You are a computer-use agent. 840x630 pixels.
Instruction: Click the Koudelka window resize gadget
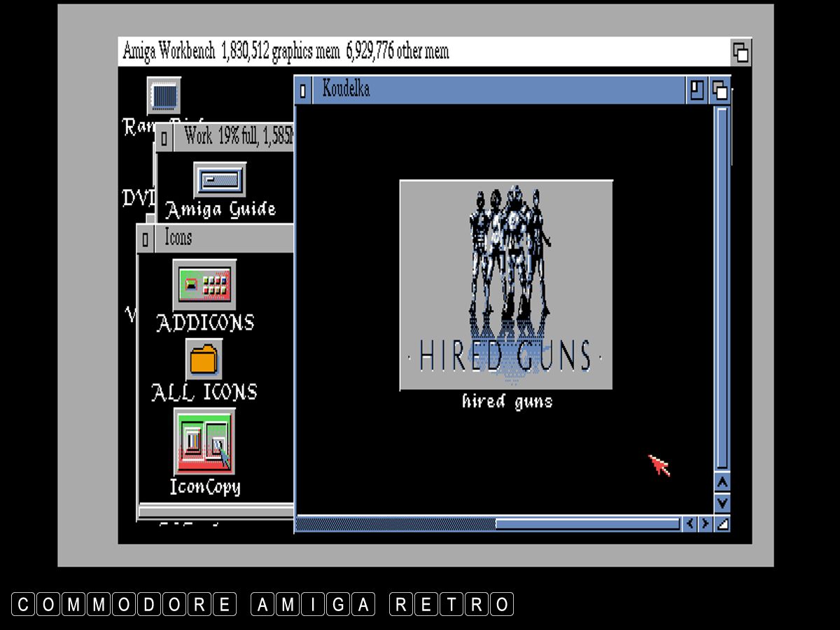coord(722,524)
